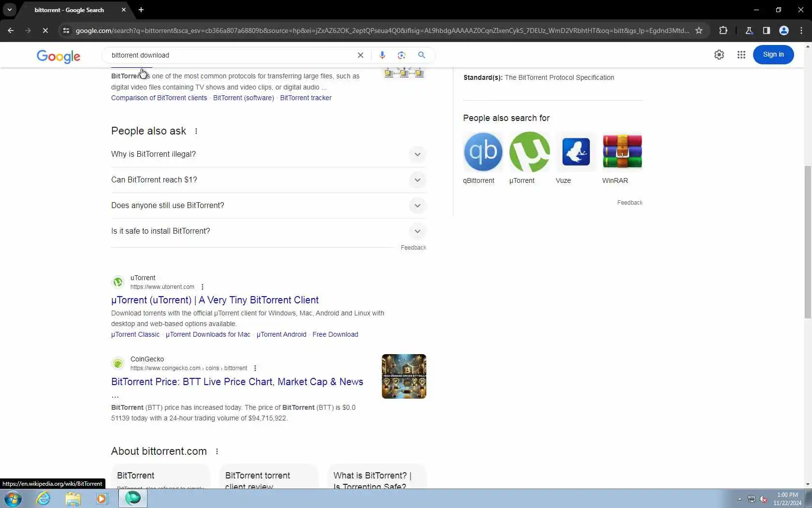Open µTorrent A Very Tiny BitTorrent Client result
Image resolution: width=812 pixels, height=508 pixels.
[x=215, y=300]
